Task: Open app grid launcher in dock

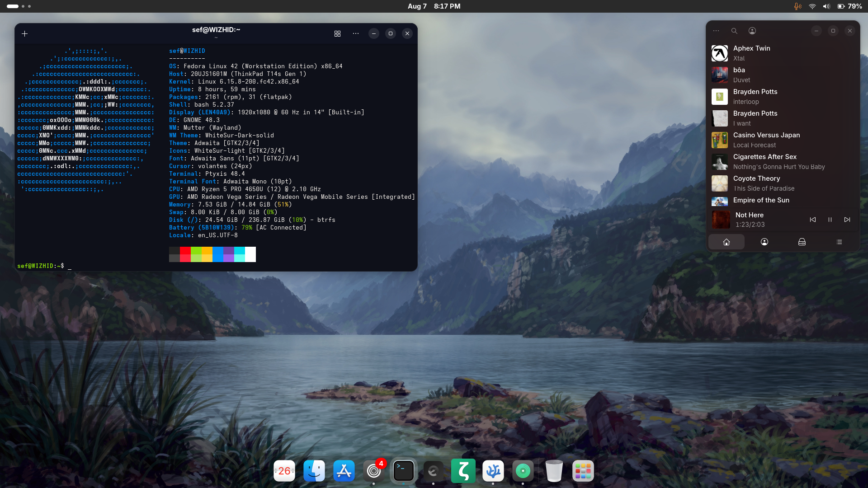Action: pos(583,471)
